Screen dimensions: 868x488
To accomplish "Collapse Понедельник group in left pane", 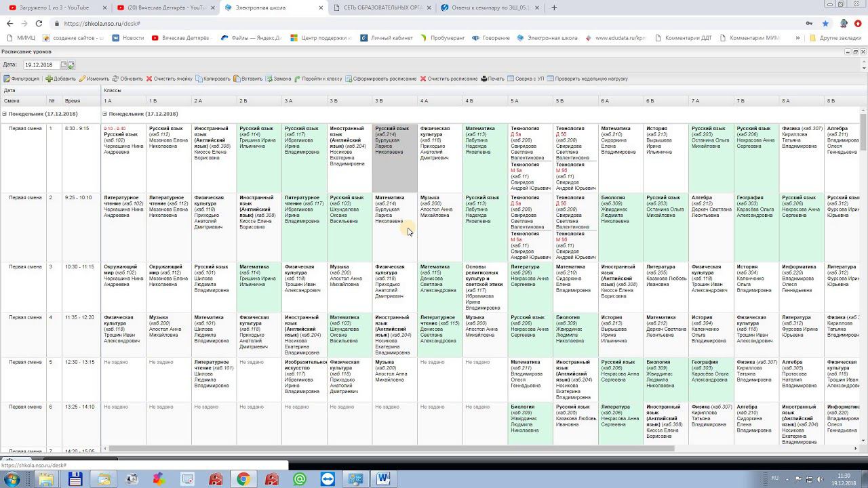I will point(4,114).
